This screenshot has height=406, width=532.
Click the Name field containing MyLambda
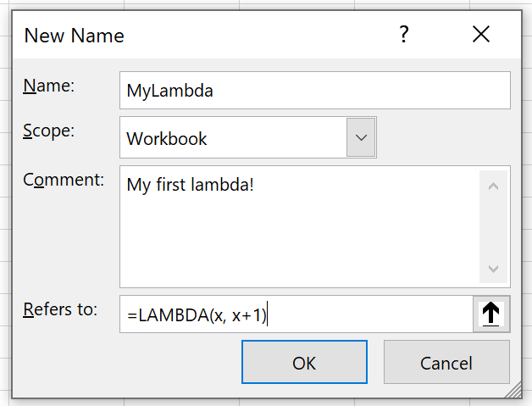click(x=315, y=90)
